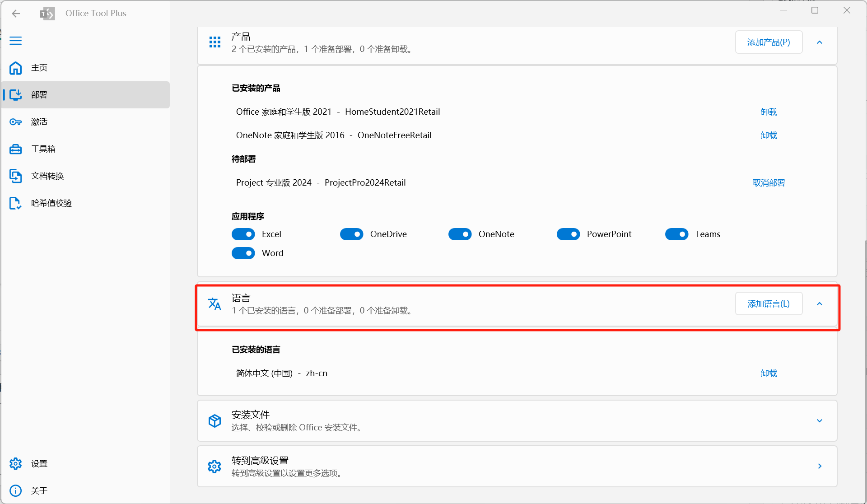Open the 激活 navigation item
This screenshot has height=504, width=867.
tap(86, 122)
